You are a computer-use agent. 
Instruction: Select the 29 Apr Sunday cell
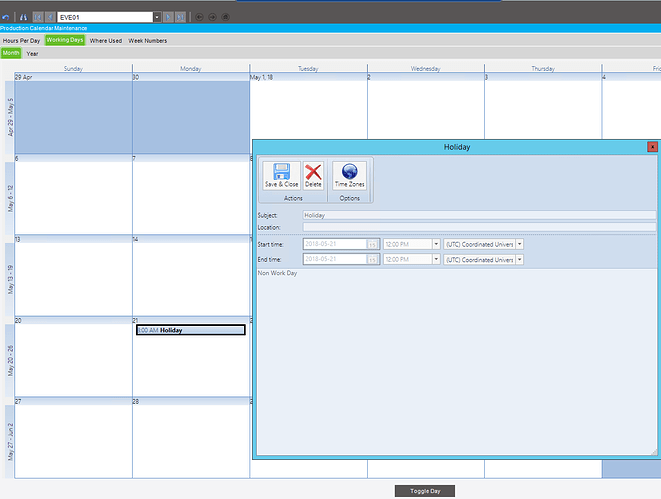(x=73, y=114)
